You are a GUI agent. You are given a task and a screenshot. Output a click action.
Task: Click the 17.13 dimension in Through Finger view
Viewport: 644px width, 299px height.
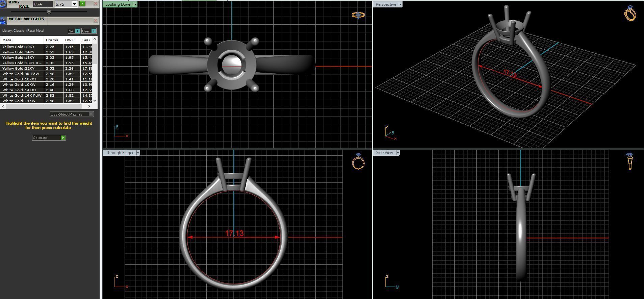pyautogui.click(x=234, y=233)
